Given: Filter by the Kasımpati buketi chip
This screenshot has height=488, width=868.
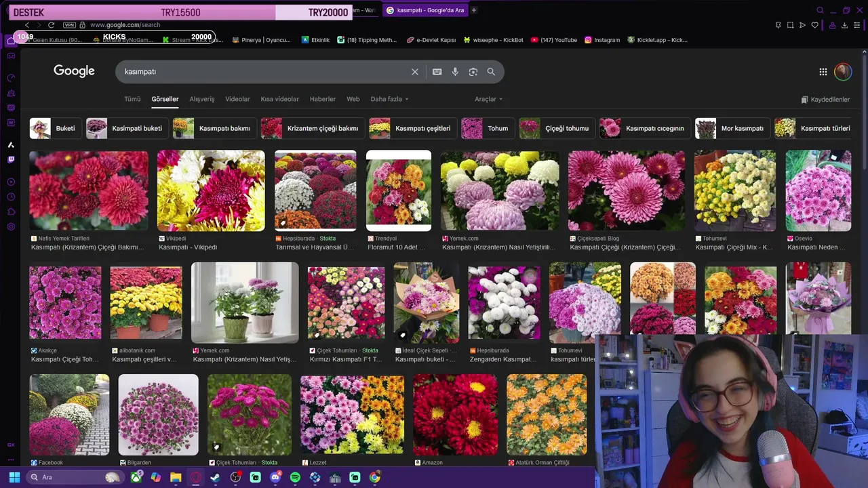Looking at the screenshot, I should click(x=127, y=128).
